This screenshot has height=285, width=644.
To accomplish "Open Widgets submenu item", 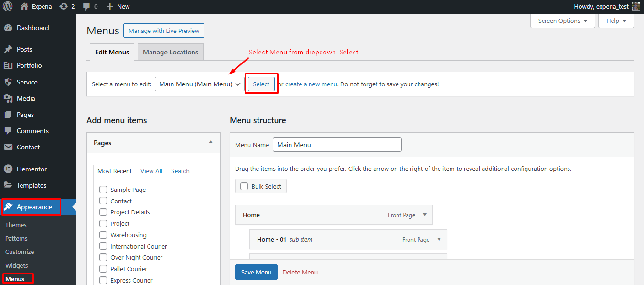I will coord(17,265).
